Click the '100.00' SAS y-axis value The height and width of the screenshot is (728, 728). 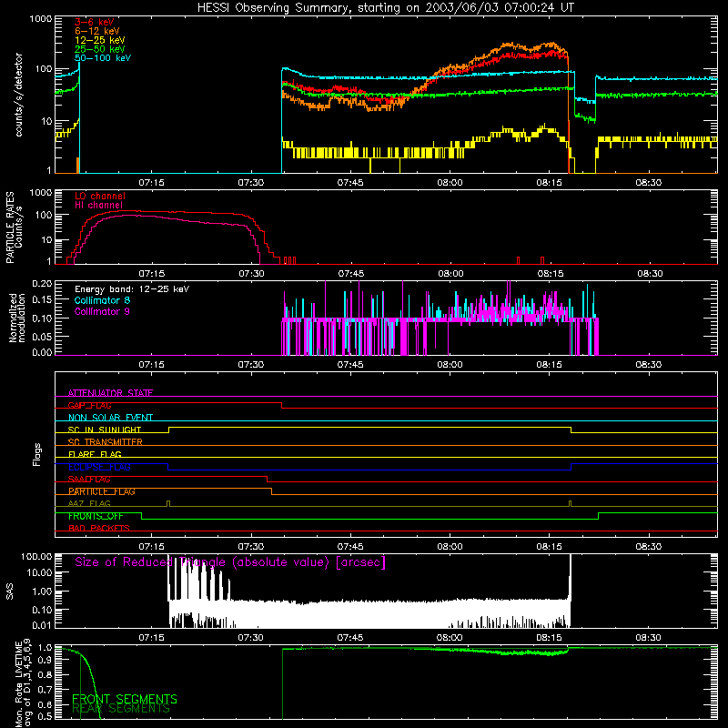tap(36, 556)
